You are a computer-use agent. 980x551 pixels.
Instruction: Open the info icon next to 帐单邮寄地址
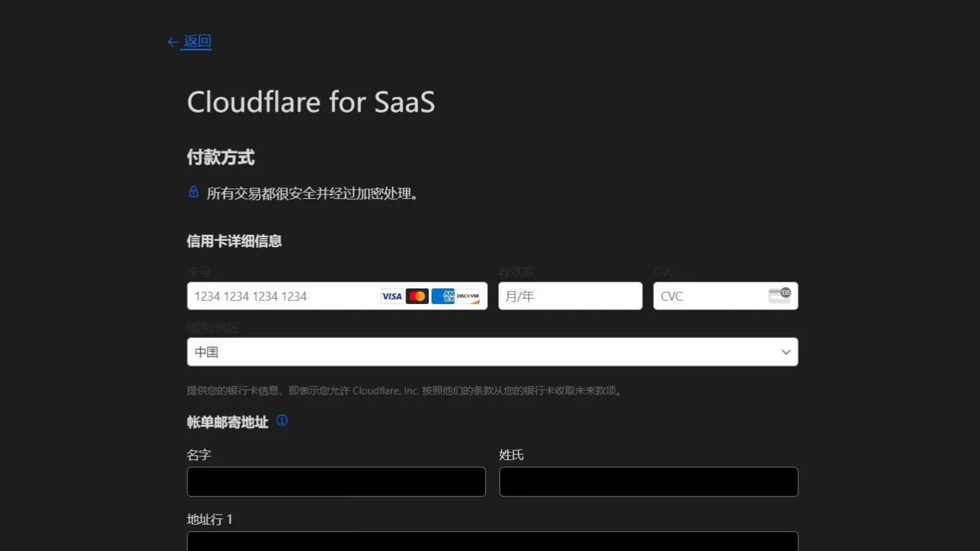282,420
